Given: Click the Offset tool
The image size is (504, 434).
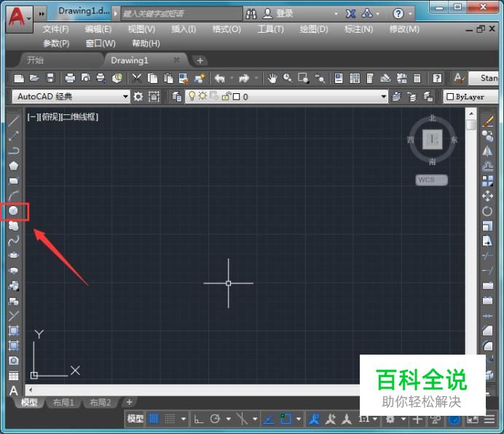Looking at the screenshot, I should coord(487,166).
